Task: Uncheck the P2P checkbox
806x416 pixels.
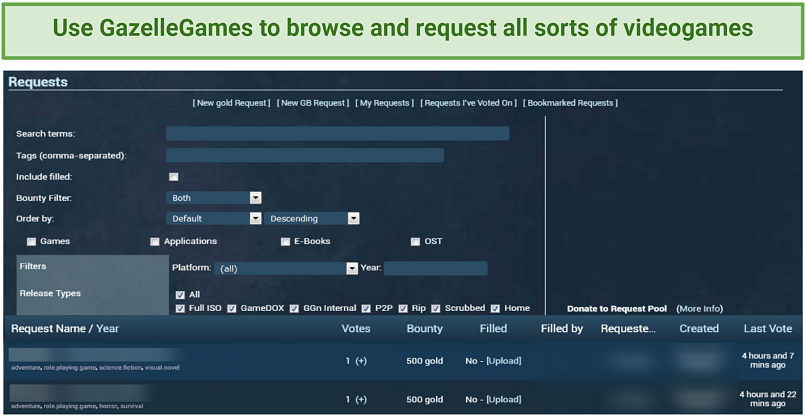Action: (366, 309)
